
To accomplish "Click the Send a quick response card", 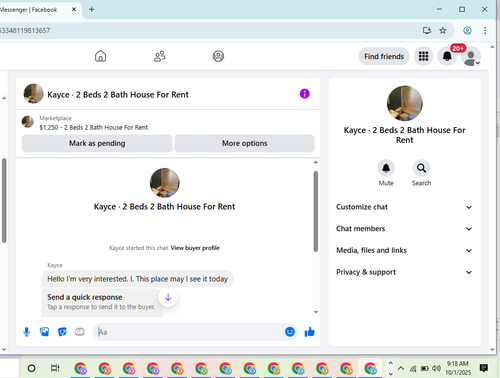I will [102, 302].
